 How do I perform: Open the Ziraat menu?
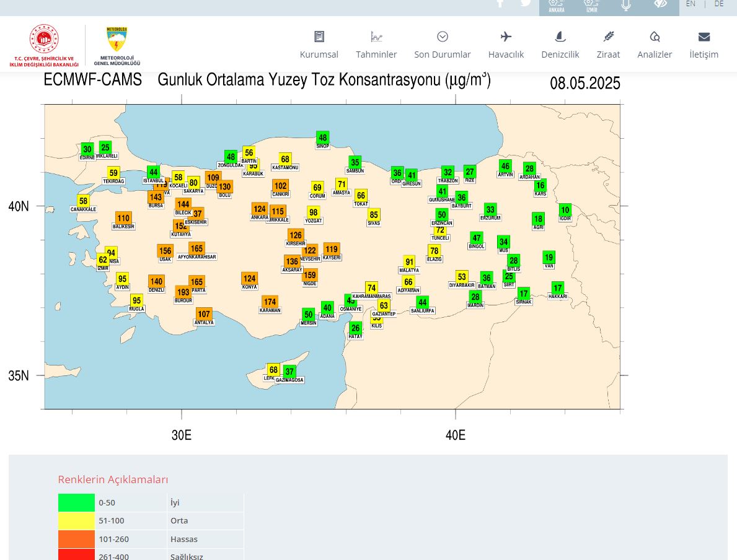pyautogui.click(x=608, y=45)
